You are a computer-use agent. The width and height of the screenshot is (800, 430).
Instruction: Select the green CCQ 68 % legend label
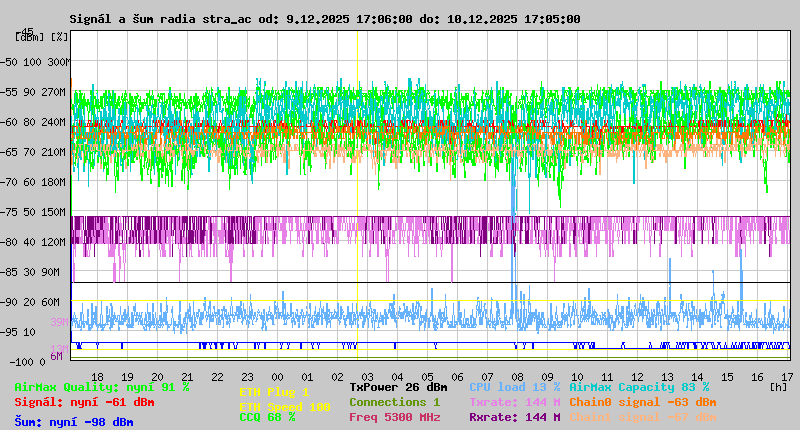[267, 418]
